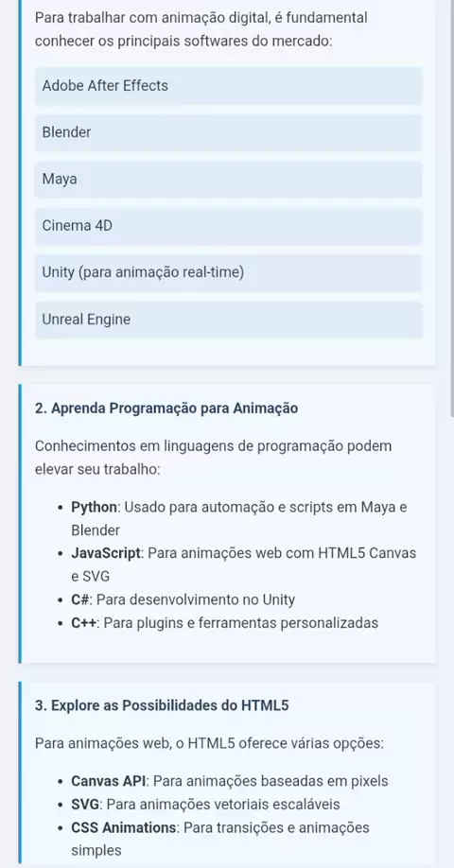This screenshot has width=454, height=868.
Task: Click the page scrollbar on the right edge
Action: (x=452, y=208)
